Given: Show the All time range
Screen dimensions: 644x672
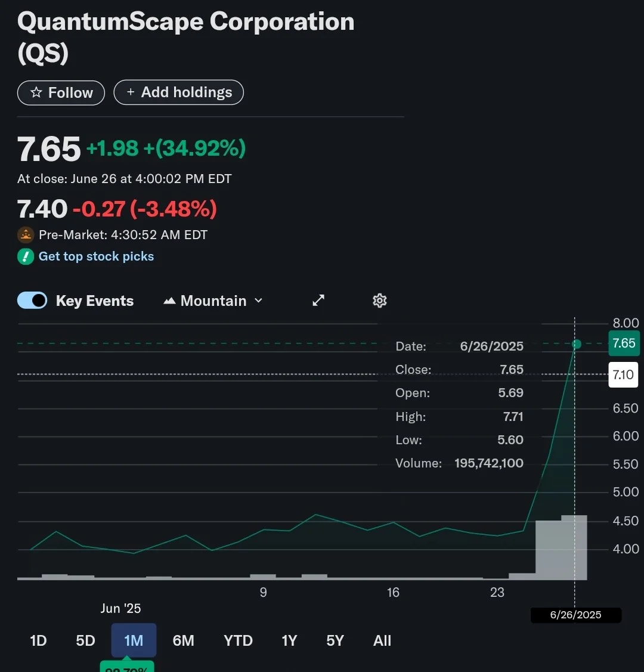Looking at the screenshot, I should point(382,640).
